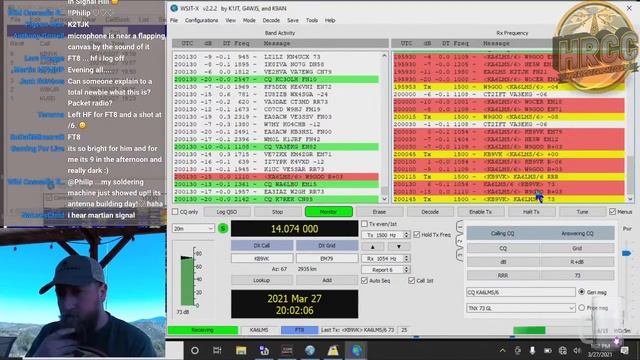Click the Band Activity scrollbar down arrow
640x360 pixels.
(x=384, y=199)
